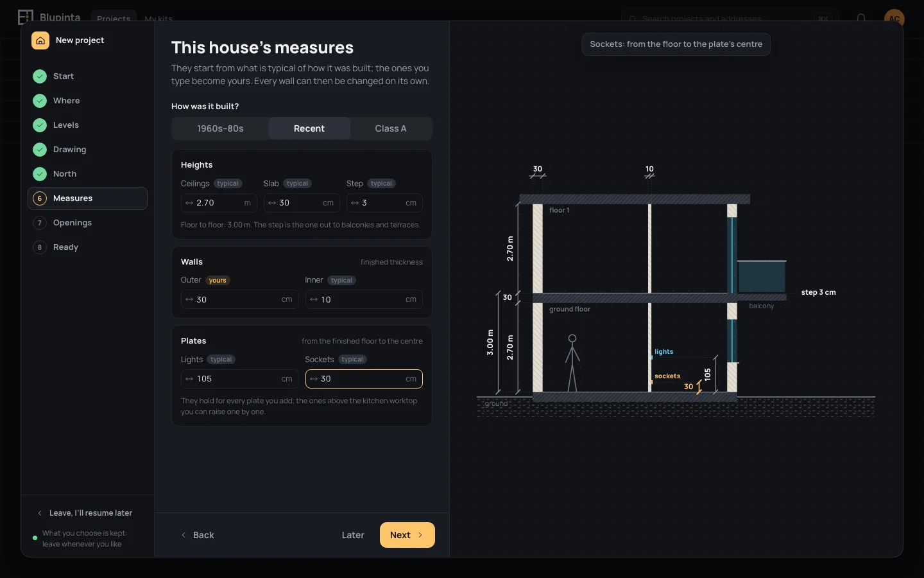924x578 pixels.
Task: Click the human figure in the section
Action: coord(572,363)
